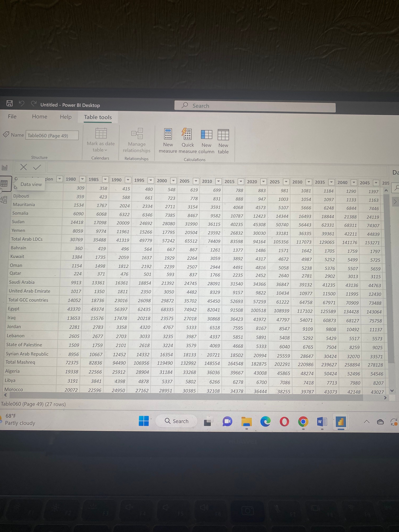Viewport: 399px width, 532px height.
Task: Click the table Name input field
Action: coord(52,135)
